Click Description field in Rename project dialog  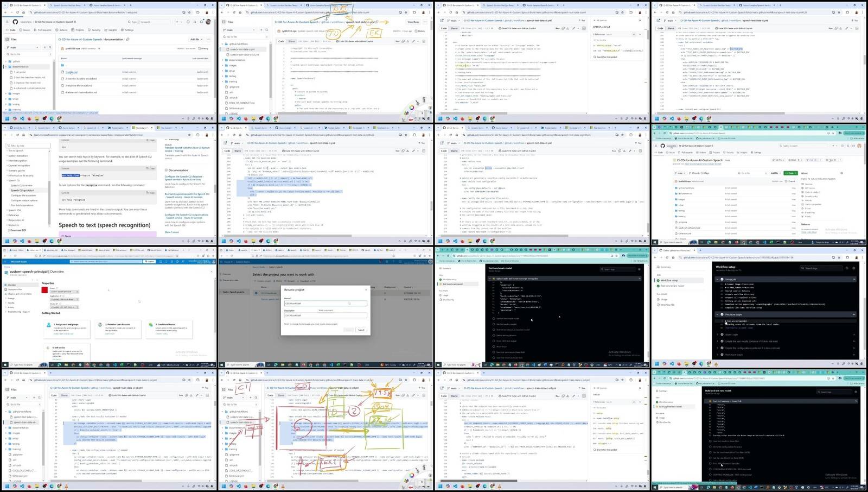click(x=325, y=315)
